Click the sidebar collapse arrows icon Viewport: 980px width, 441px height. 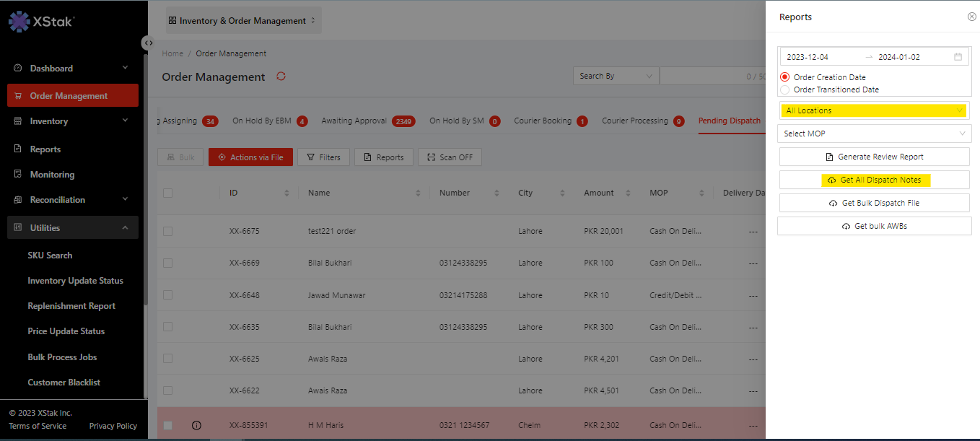point(148,43)
